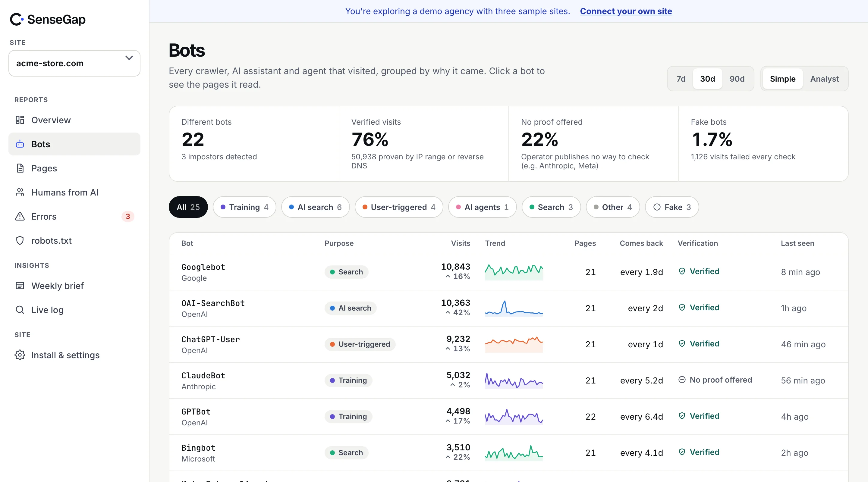Open the OAI-SearchBot row name
Image resolution: width=868 pixels, height=482 pixels.
pos(213,303)
